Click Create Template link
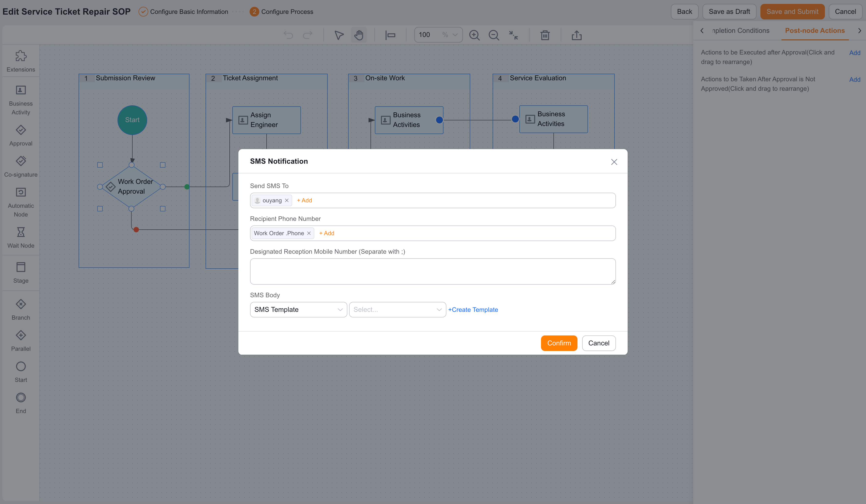The image size is (866, 504). (473, 310)
